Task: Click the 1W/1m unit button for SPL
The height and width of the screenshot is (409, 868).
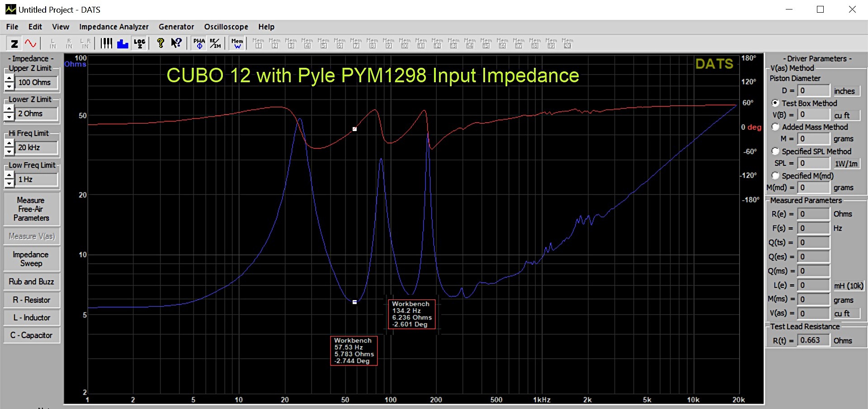Action: point(846,164)
